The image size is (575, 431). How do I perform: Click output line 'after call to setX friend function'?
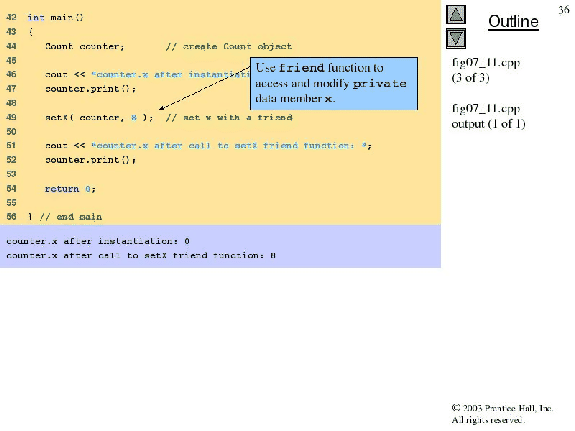pyautogui.click(x=141, y=255)
